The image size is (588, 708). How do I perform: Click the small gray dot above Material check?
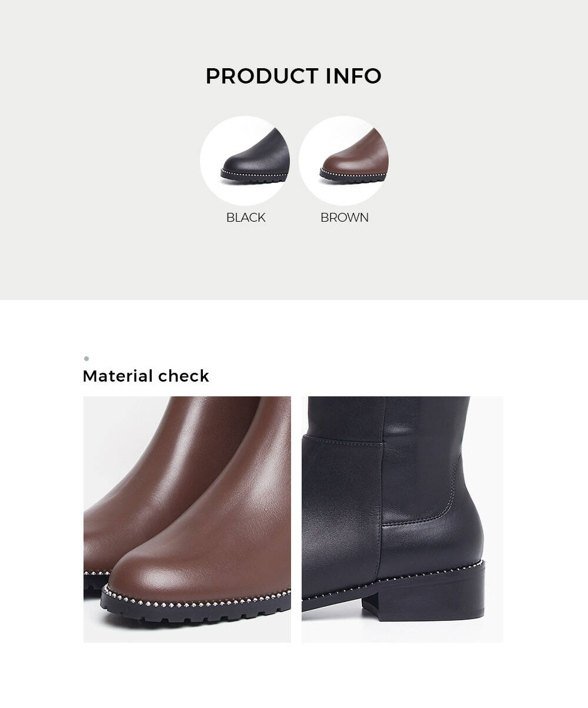tap(86, 358)
